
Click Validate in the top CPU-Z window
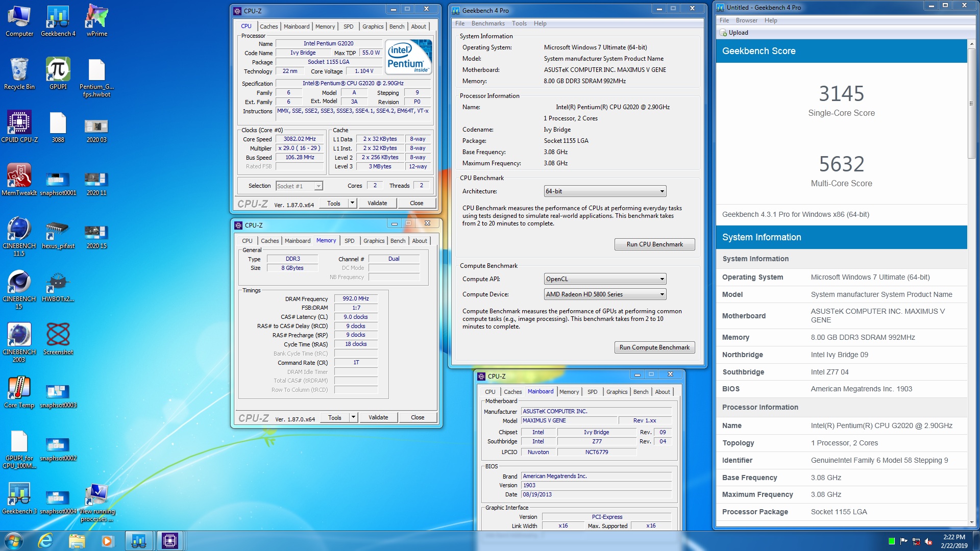tap(377, 203)
